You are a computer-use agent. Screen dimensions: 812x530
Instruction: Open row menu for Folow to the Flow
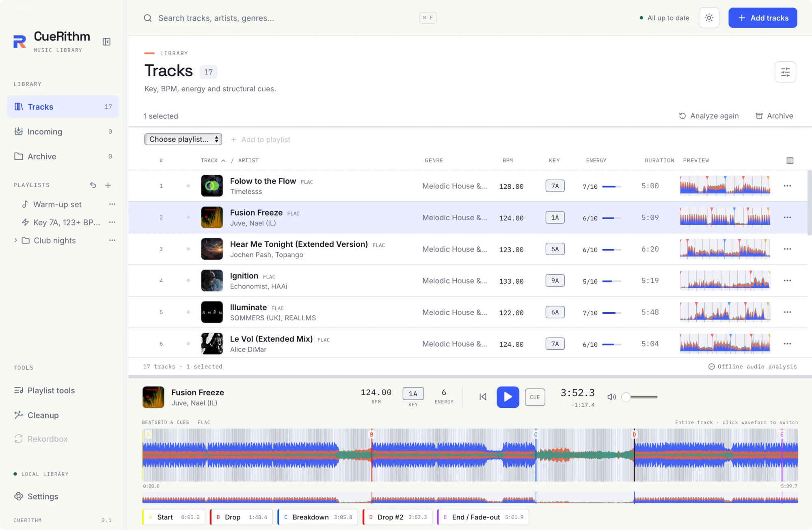pyautogui.click(x=787, y=186)
